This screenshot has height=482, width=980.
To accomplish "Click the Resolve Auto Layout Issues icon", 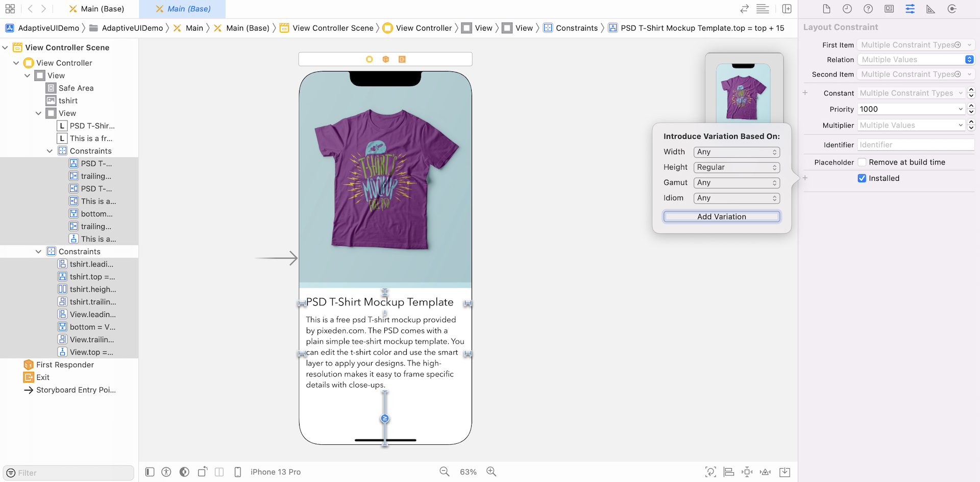I will click(x=765, y=472).
